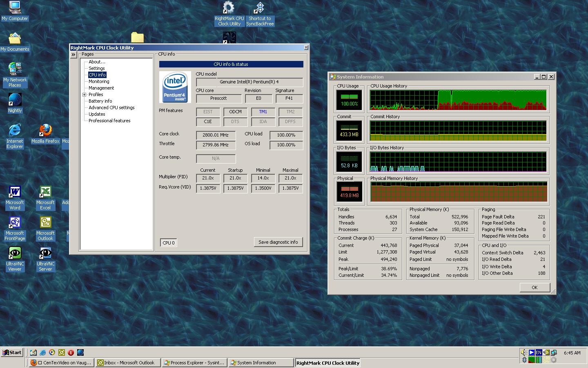Click the I/O Bytes History graph
Viewport: 588px width, 368px height.
458,162
